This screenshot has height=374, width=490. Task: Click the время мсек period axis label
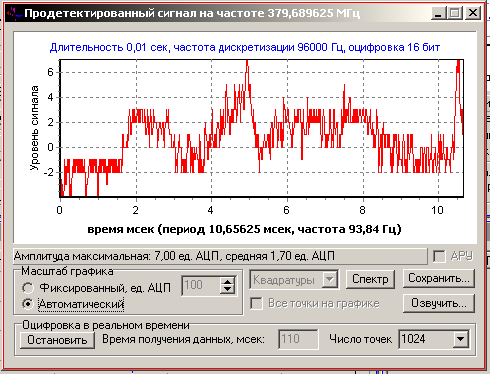[x=244, y=229]
